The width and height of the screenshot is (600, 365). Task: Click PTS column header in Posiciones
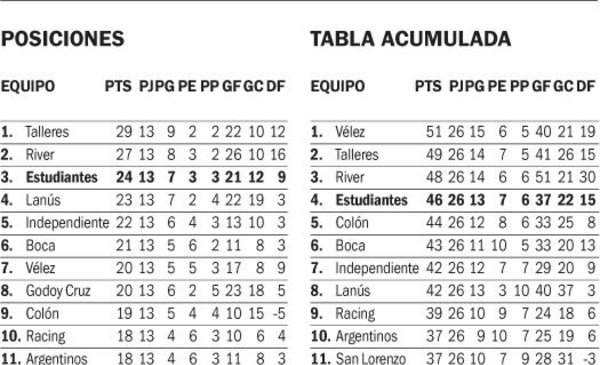click(x=118, y=86)
